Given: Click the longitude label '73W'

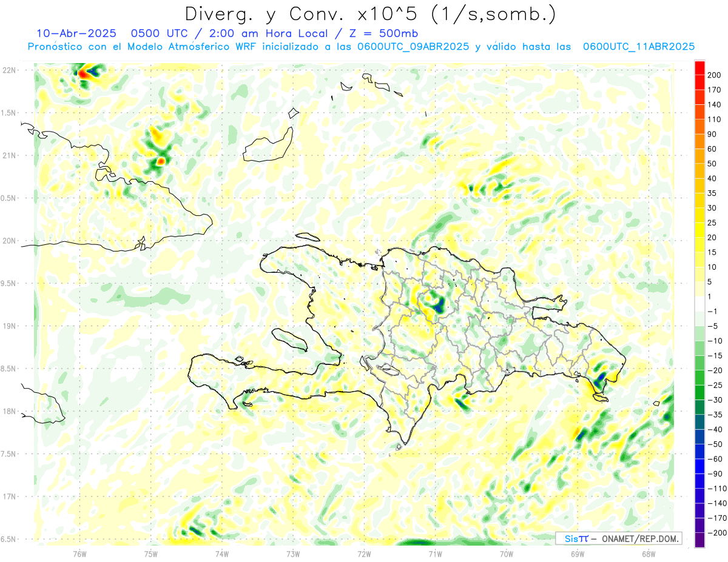Looking at the screenshot, I should 292,554.
